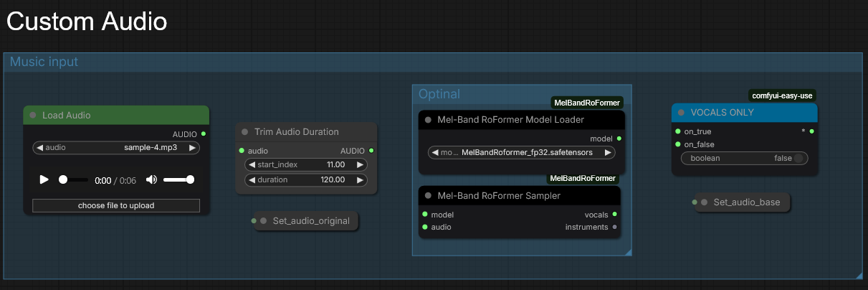Open MelBandRoformer_fp32.safetensors model dropdown
Viewport: 868px width, 290px height.
(x=521, y=152)
